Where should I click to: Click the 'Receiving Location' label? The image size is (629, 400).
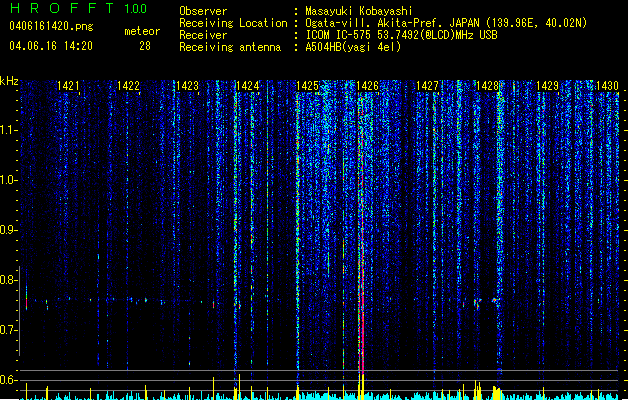coord(233,23)
